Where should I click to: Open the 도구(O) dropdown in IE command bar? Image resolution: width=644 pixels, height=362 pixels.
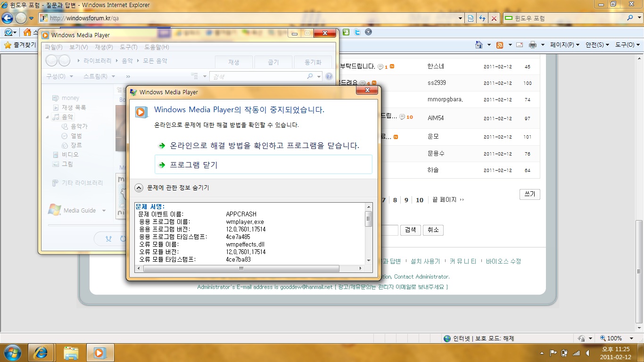point(627,45)
